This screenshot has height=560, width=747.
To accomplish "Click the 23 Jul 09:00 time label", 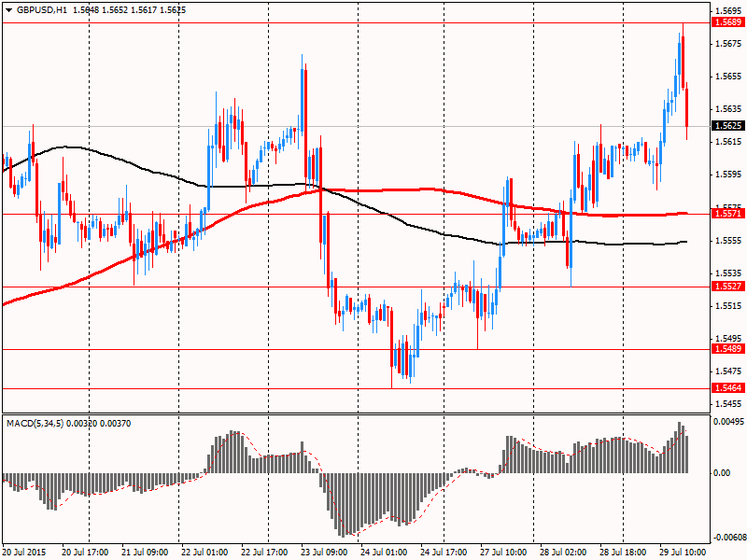I will (x=325, y=553).
